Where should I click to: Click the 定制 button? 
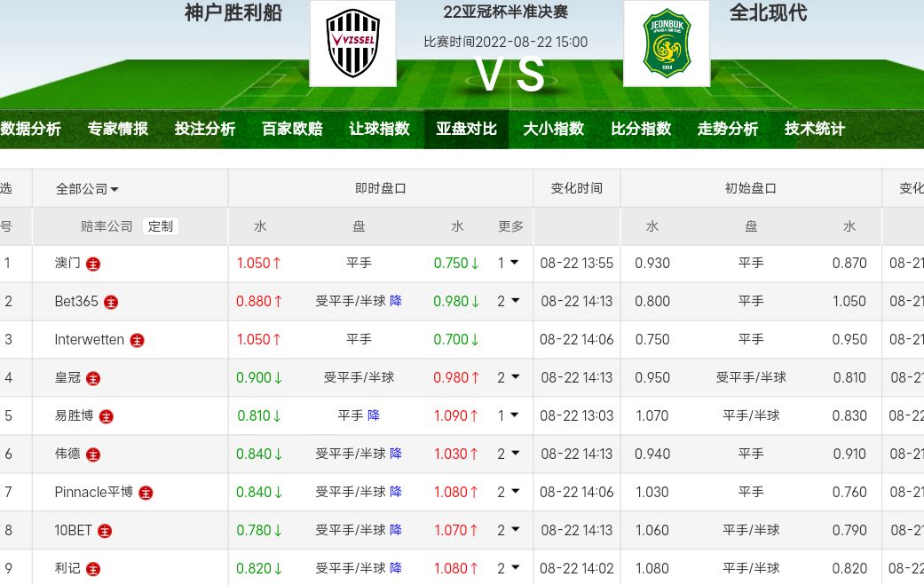coord(161,226)
